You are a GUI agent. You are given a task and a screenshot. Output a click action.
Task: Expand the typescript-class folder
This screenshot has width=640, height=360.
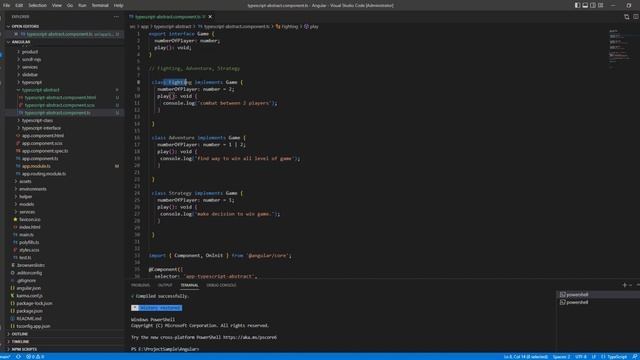[x=37, y=120]
